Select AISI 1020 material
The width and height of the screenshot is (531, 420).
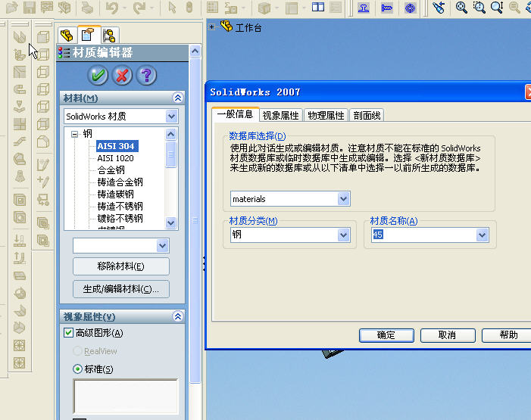click(x=115, y=158)
